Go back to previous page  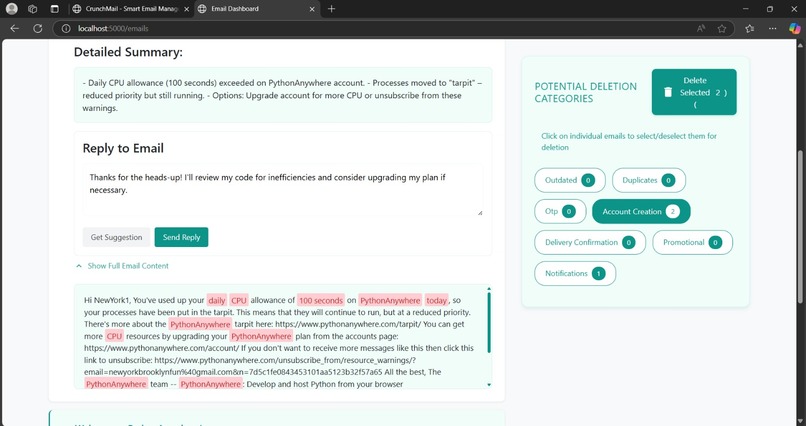click(x=14, y=29)
